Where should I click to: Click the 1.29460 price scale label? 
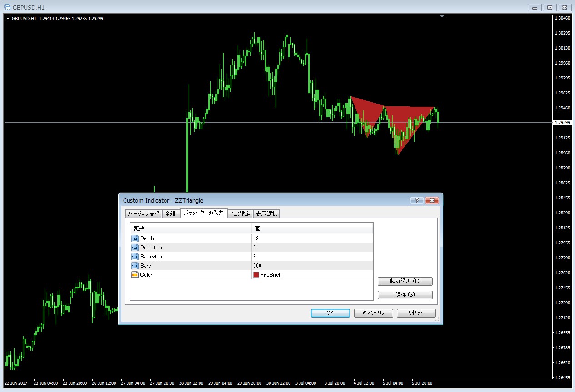563,108
